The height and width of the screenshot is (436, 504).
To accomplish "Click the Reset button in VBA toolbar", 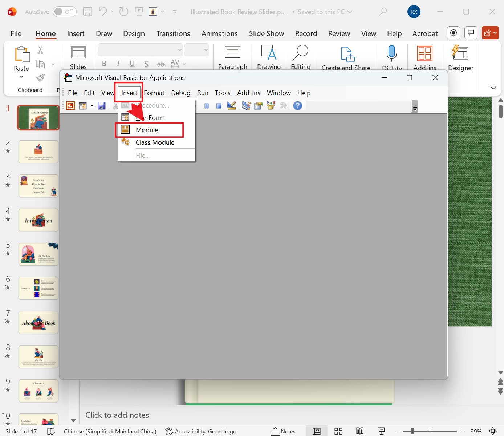I will [219, 106].
